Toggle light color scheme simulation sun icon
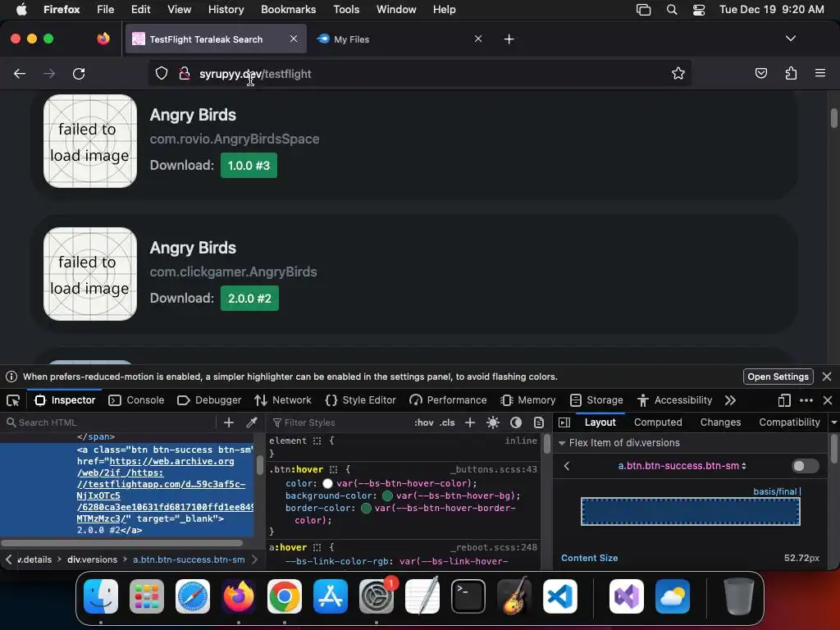Screen dimensions: 840x630 click(x=493, y=422)
